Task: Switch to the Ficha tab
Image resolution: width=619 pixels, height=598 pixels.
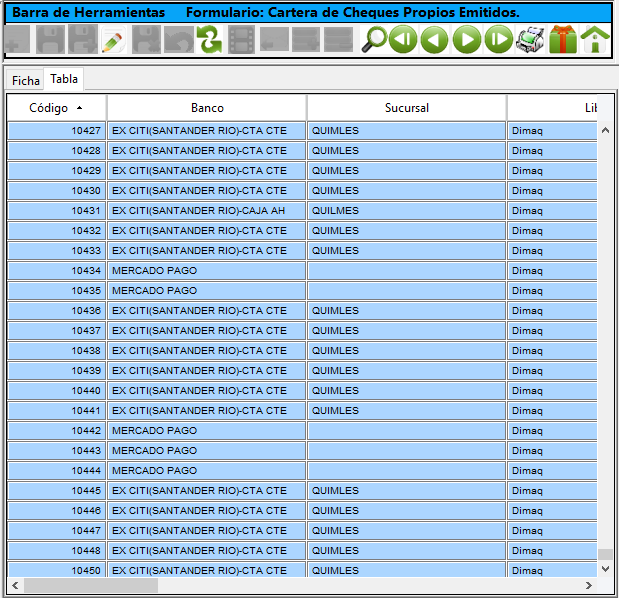Action: 26,80
